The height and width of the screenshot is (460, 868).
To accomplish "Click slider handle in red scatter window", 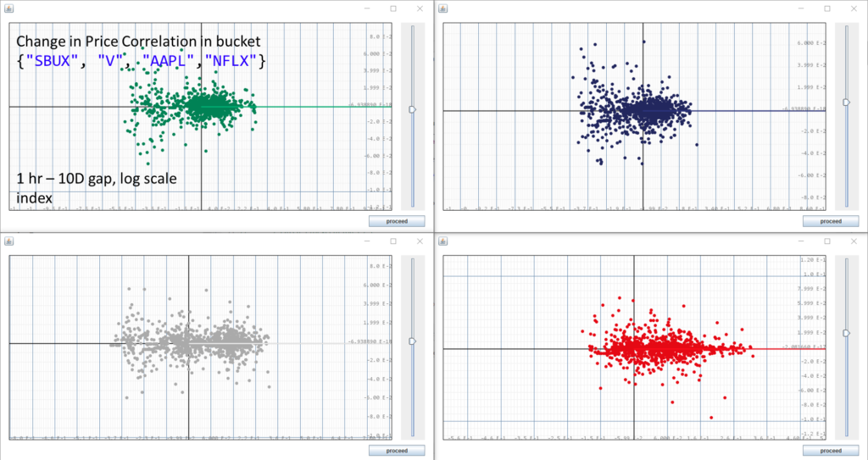I will click(x=847, y=333).
